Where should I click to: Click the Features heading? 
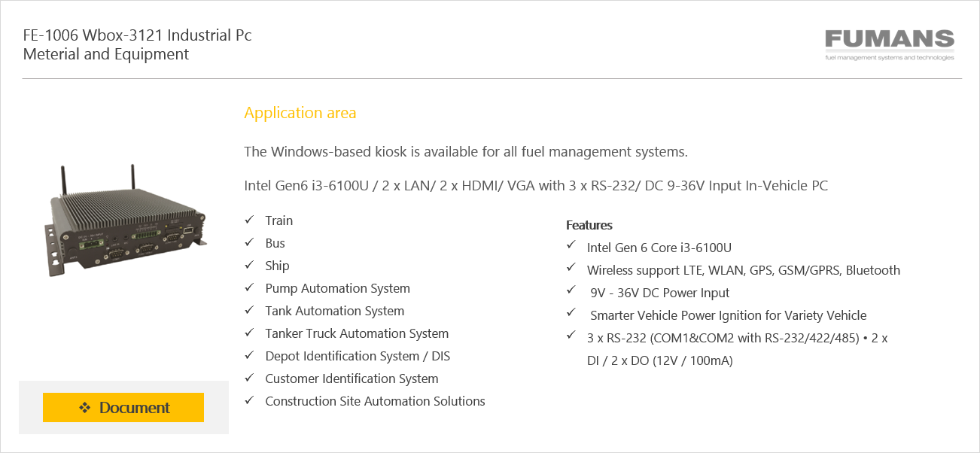589,225
